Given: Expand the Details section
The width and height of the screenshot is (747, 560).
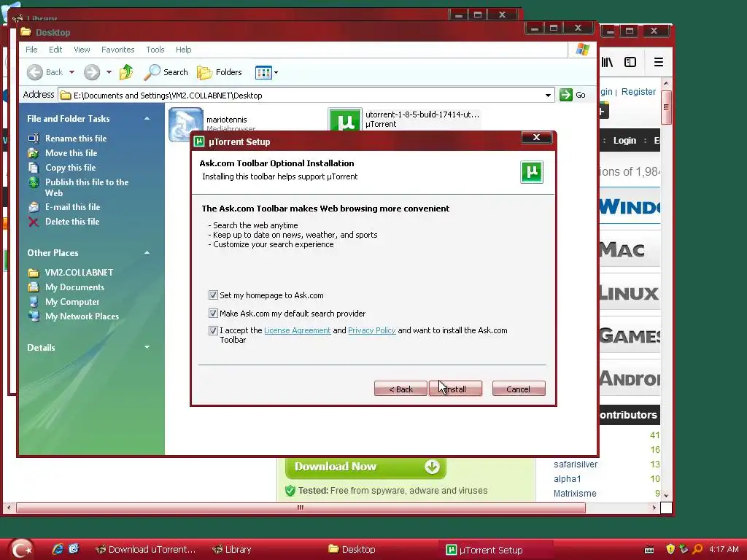Looking at the screenshot, I should (147, 348).
